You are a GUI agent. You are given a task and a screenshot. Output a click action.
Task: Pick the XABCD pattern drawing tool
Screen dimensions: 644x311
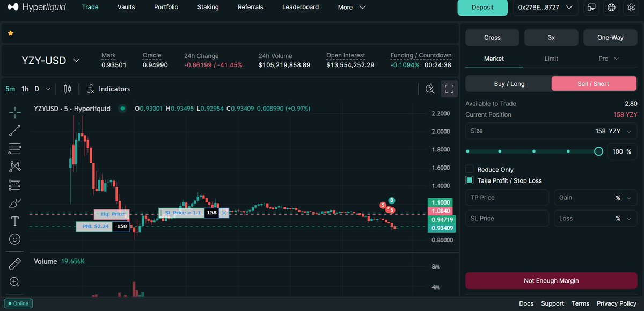14,167
